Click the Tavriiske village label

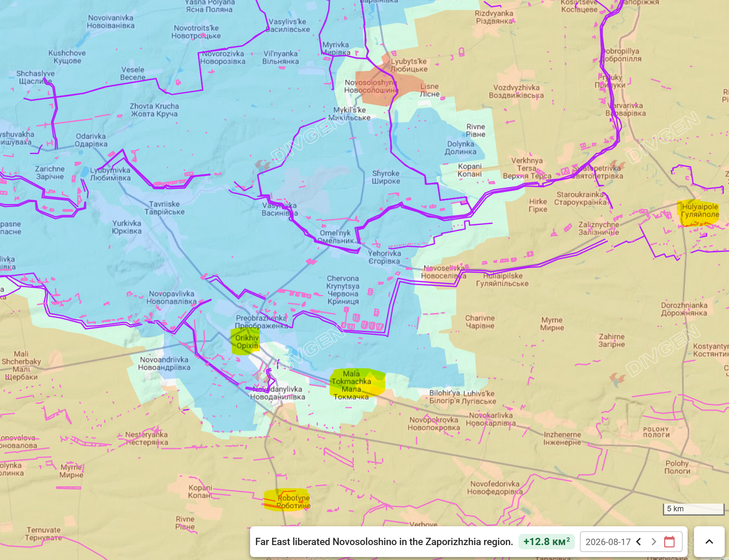164,208
